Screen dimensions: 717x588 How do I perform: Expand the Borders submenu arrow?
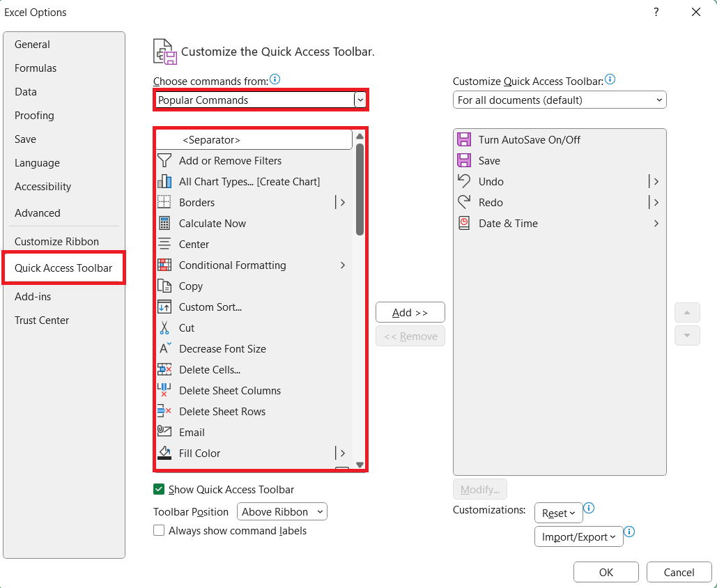343,203
